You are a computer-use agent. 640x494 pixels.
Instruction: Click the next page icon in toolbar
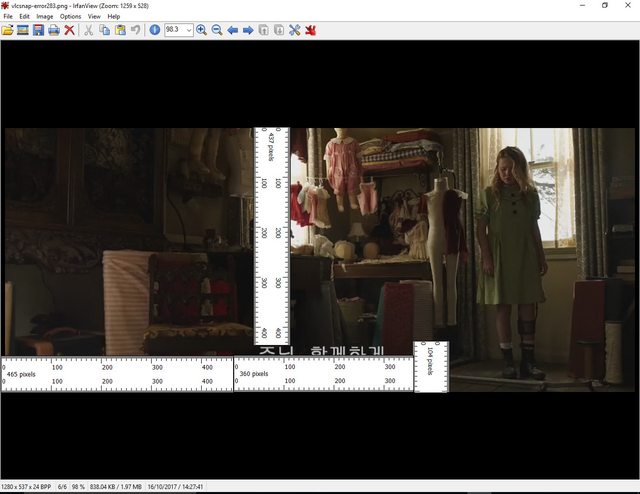click(279, 30)
